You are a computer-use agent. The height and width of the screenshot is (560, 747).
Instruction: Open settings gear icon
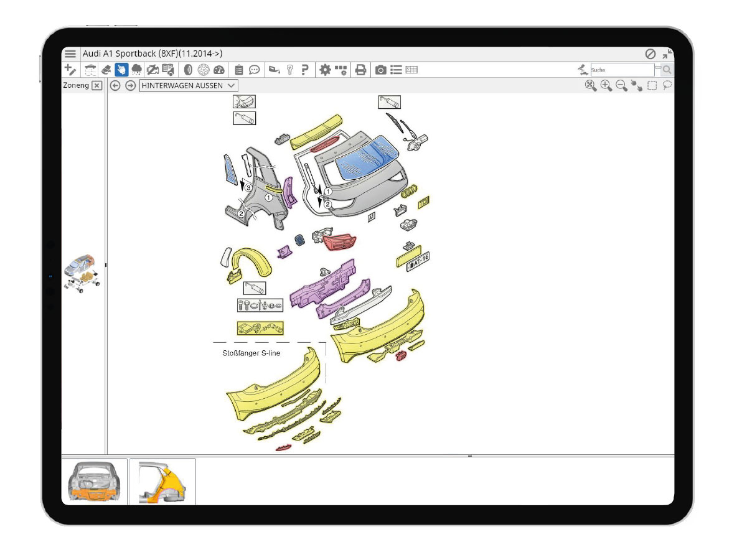(x=325, y=70)
